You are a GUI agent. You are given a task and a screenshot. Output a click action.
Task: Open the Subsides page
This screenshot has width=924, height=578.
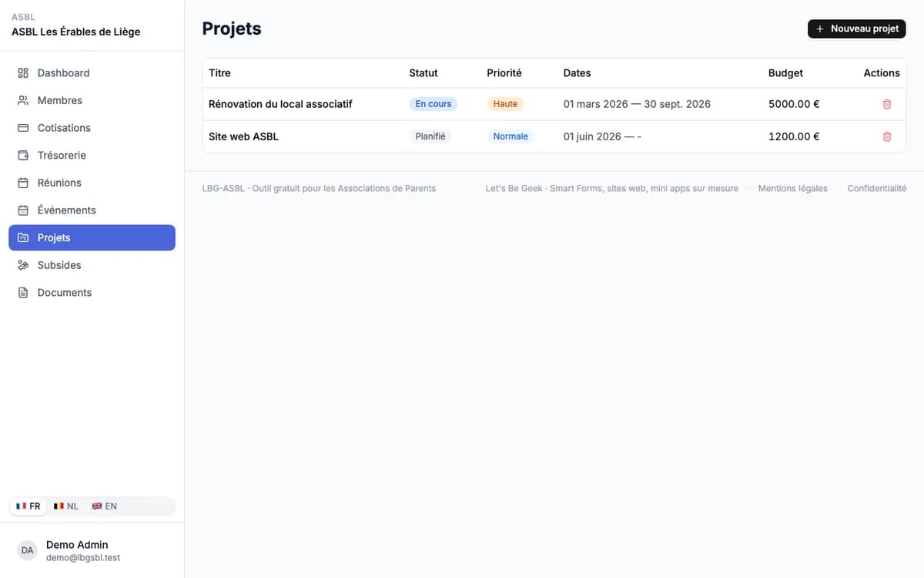click(92, 265)
